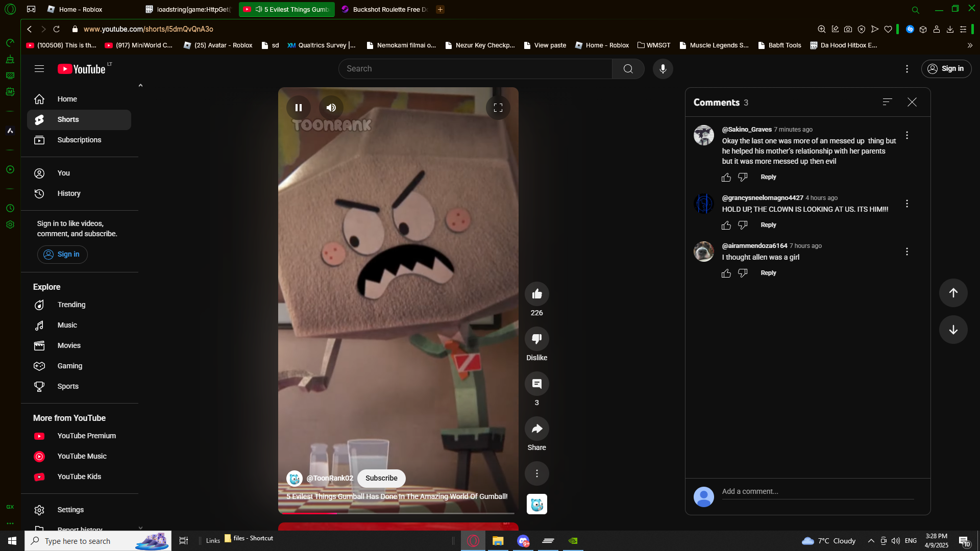This screenshot has width=980, height=551.
Task: Go to YouTube home via logo
Action: pyautogui.click(x=82, y=69)
